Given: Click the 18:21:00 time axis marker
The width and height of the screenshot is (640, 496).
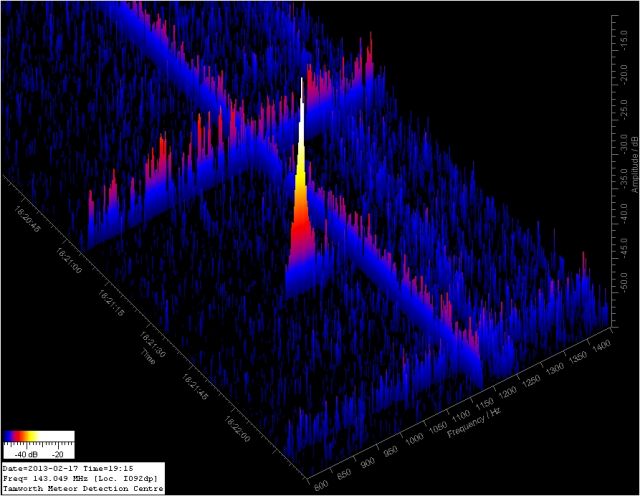Looking at the screenshot, I should point(70,258).
